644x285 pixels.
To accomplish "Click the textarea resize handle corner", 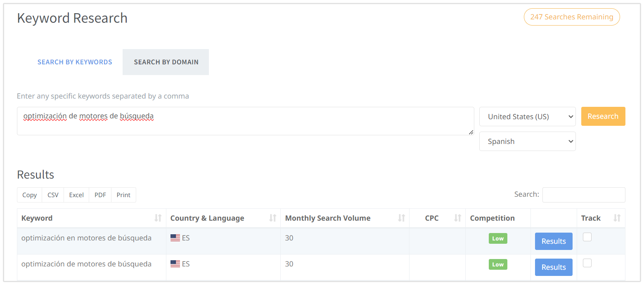I will click(471, 132).
